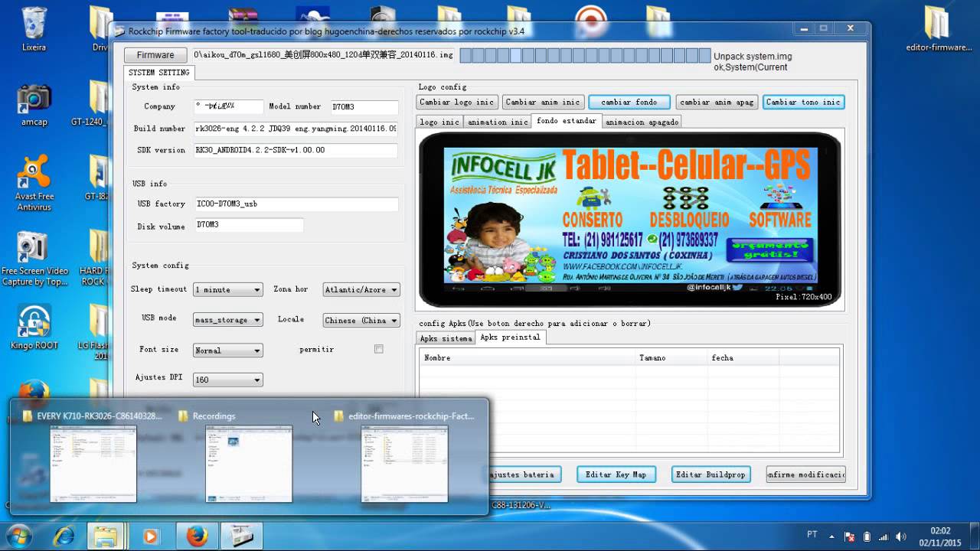
Task: Click the volume icon in system tray
Action: click(900, 536)
